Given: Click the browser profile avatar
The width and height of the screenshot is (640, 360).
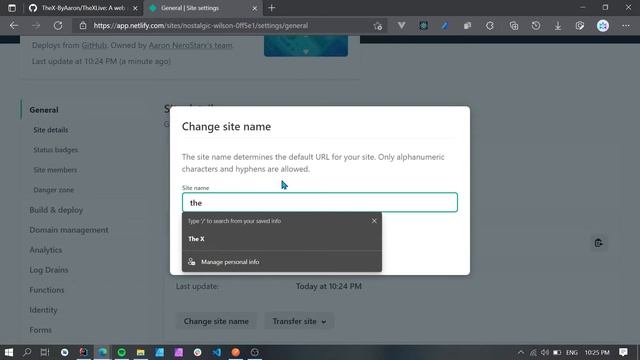Looking at the screenshot, I should point(603,26).
